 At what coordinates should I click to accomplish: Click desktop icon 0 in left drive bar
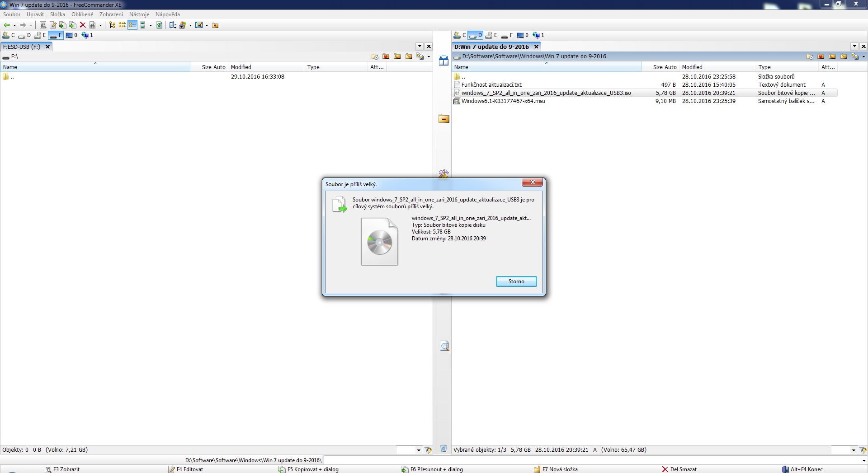coord(71,35)
